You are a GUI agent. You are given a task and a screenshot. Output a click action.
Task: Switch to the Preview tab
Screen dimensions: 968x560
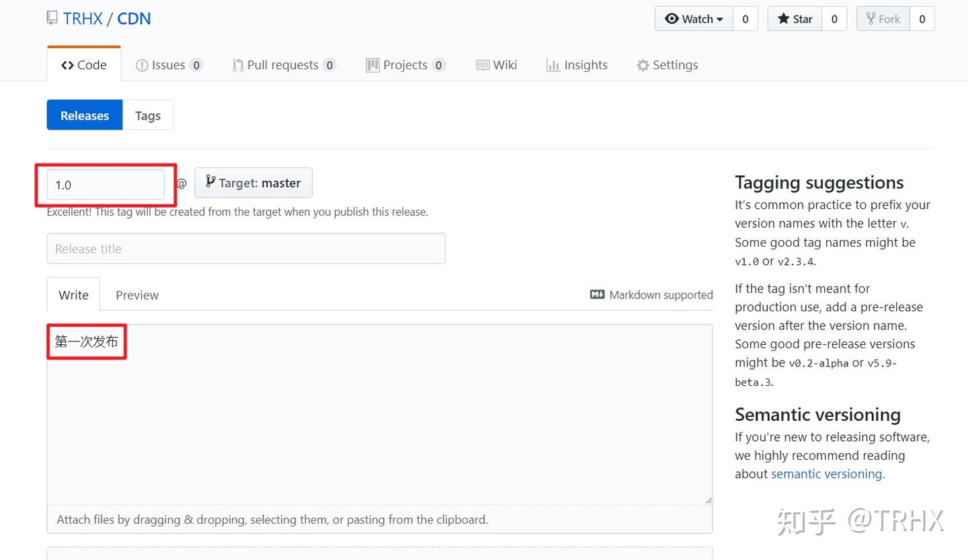[x=136, y=294]
